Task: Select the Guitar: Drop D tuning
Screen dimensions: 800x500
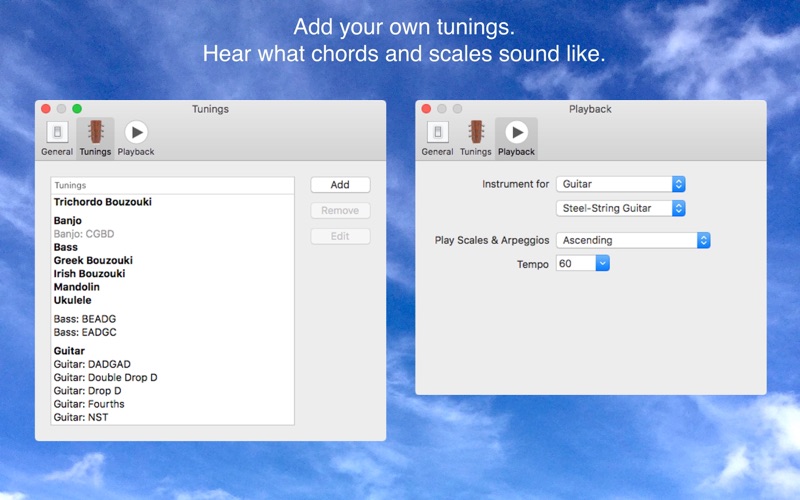Action: [172, 391]
